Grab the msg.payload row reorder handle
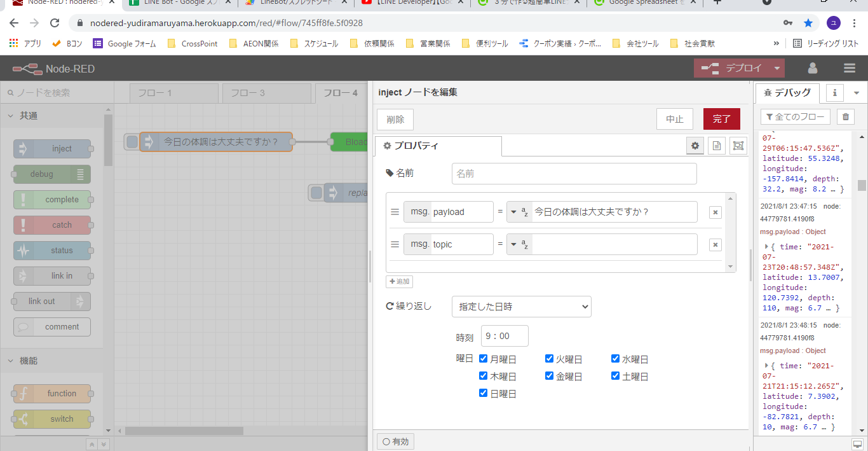The height and width of the screenshot is (451, 868). pos(395,212)
